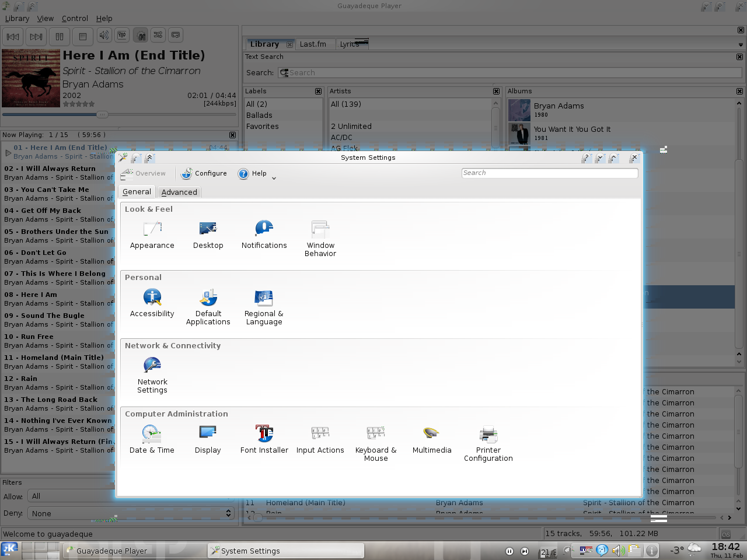Focus the System Settings search field
The image size is (747, 560).
[549, 173]
